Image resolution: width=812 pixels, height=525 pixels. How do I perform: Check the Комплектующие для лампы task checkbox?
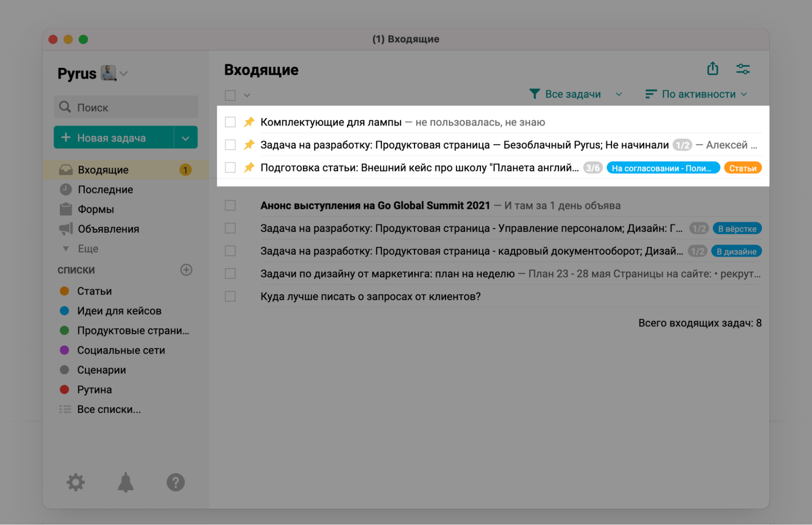(x=230, y=122)
